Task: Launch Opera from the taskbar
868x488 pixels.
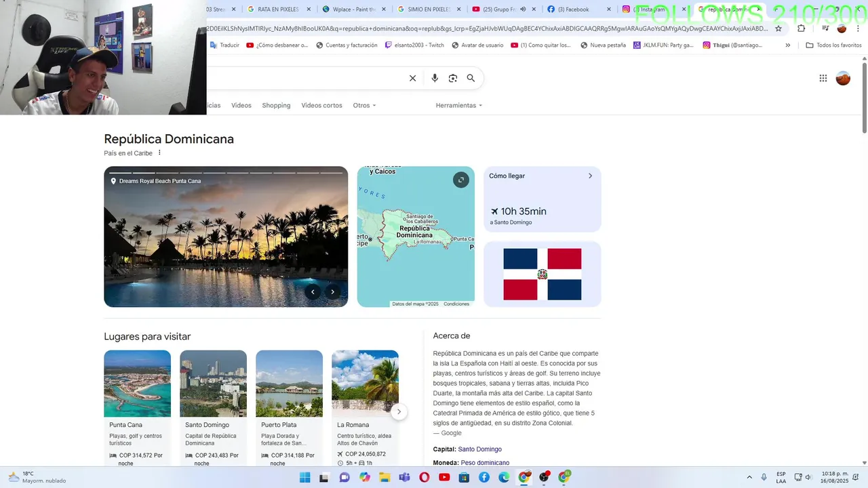Action: point(425,477)
